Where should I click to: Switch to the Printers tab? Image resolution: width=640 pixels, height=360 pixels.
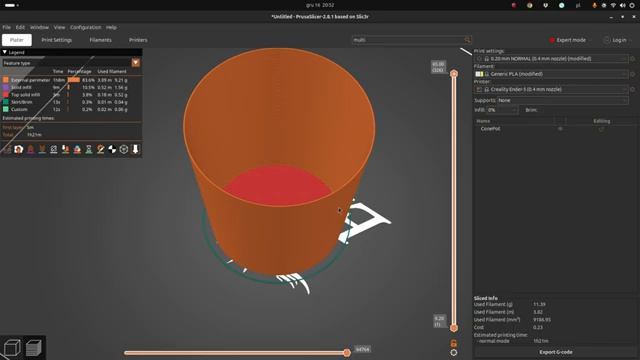click(138, 40)
